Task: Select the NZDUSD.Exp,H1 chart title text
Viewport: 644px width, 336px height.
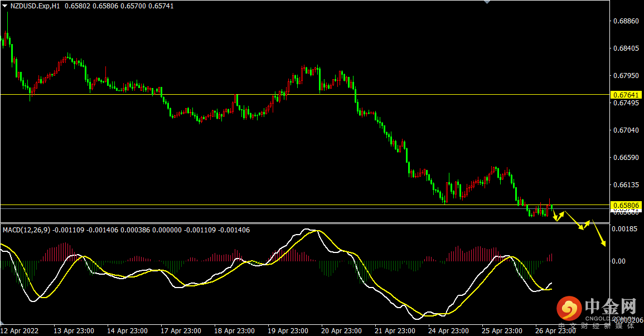Action: pyautogui.click(x=35, y=6)
